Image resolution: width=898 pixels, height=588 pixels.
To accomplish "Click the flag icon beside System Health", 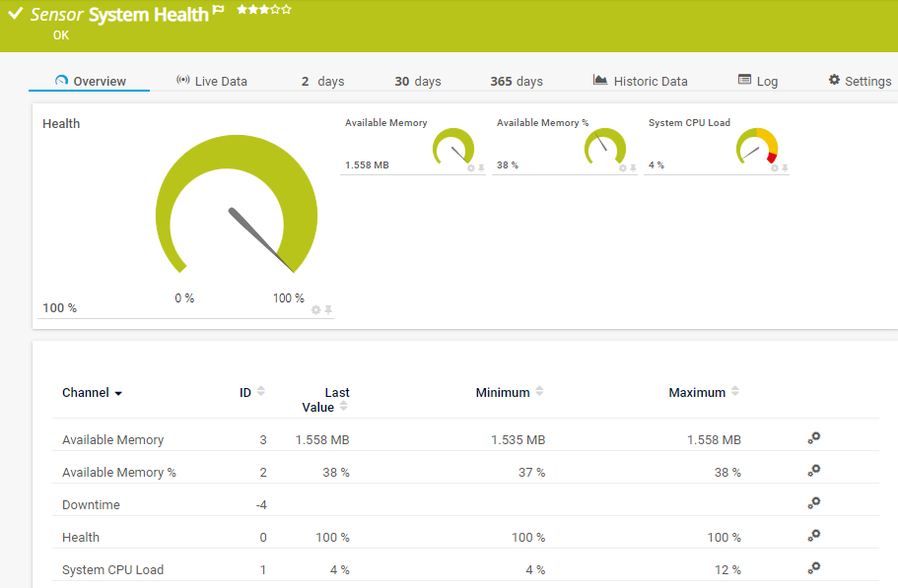I will click(x=219, y=10).
